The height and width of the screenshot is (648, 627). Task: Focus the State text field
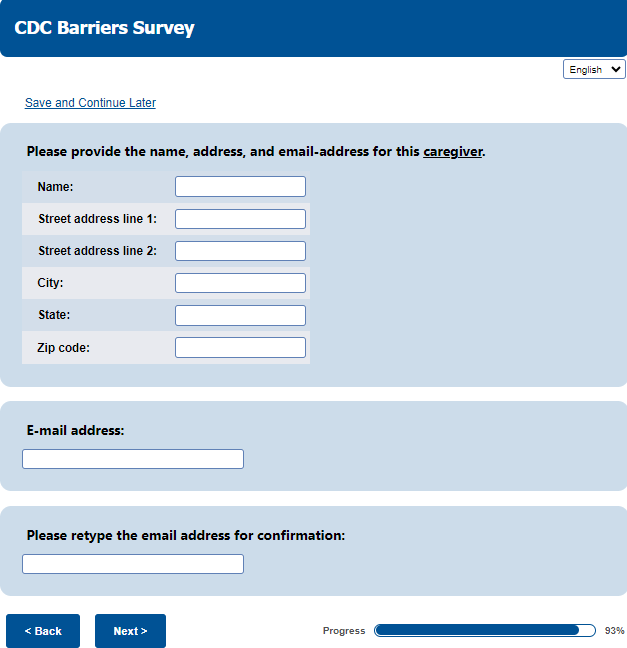coord(240,315)
